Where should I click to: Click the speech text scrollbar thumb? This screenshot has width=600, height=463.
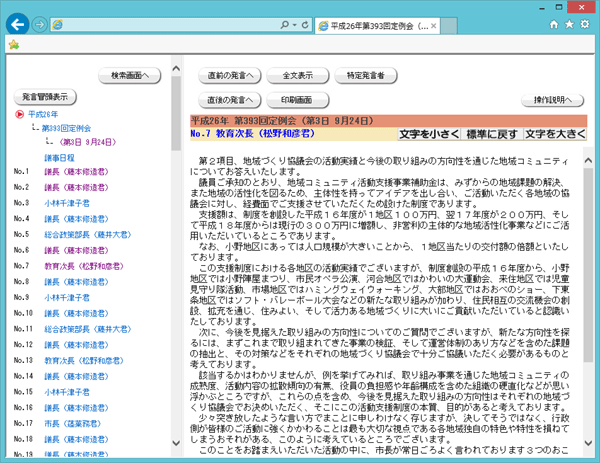(589, 265)
